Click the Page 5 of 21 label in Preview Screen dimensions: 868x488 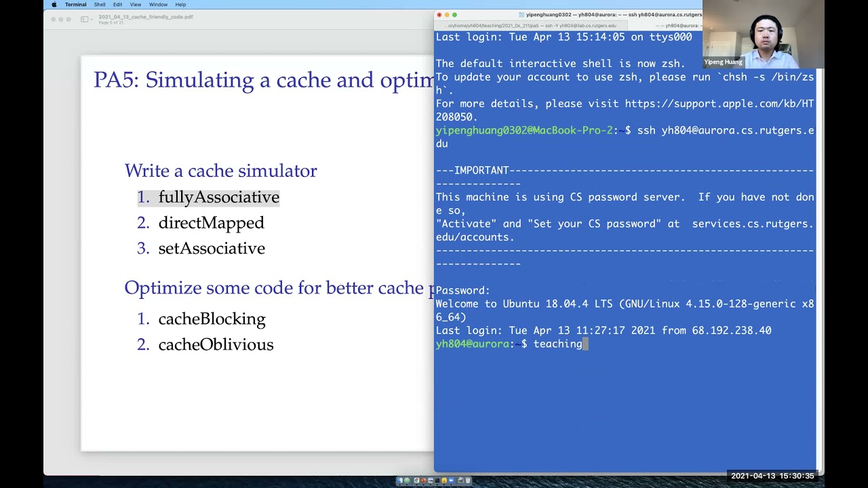click(111, 23)
